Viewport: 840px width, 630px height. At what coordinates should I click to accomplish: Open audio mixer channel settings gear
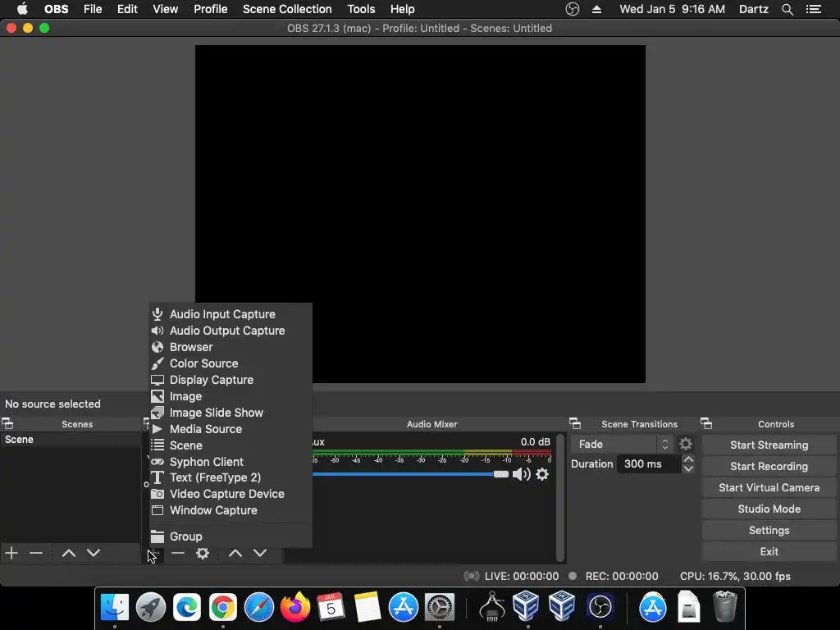tap(542, 474)
